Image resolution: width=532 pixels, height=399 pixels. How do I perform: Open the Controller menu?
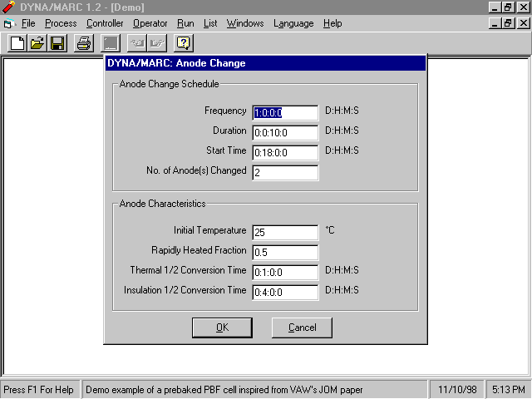pyautogui.click(x=105, y=23)
